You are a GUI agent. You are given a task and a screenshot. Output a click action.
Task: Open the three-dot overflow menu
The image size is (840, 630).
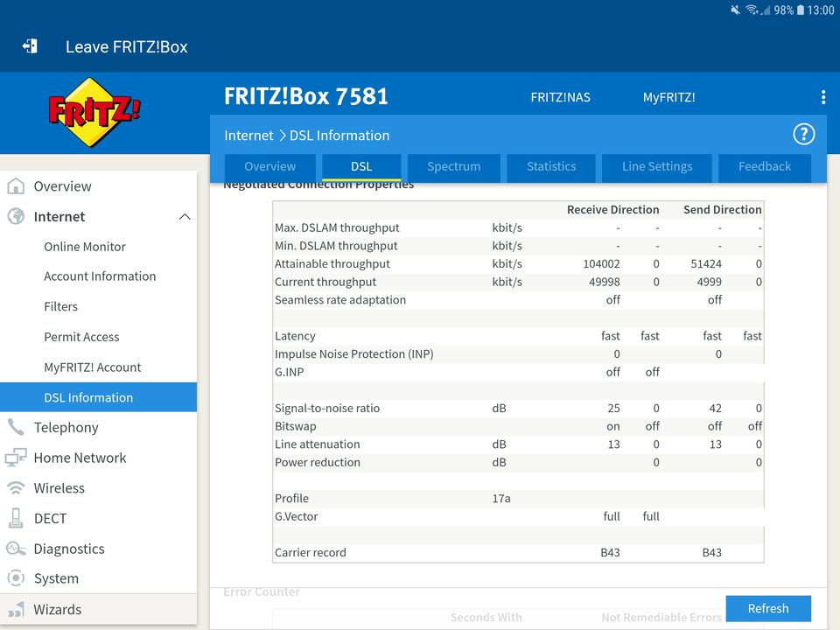pos(822,97)
